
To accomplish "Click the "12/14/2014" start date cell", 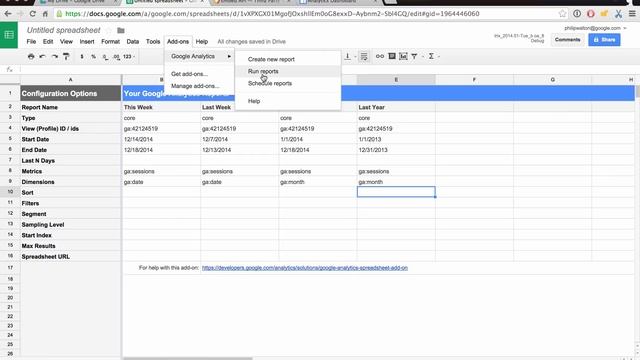I will pos(161,139).
